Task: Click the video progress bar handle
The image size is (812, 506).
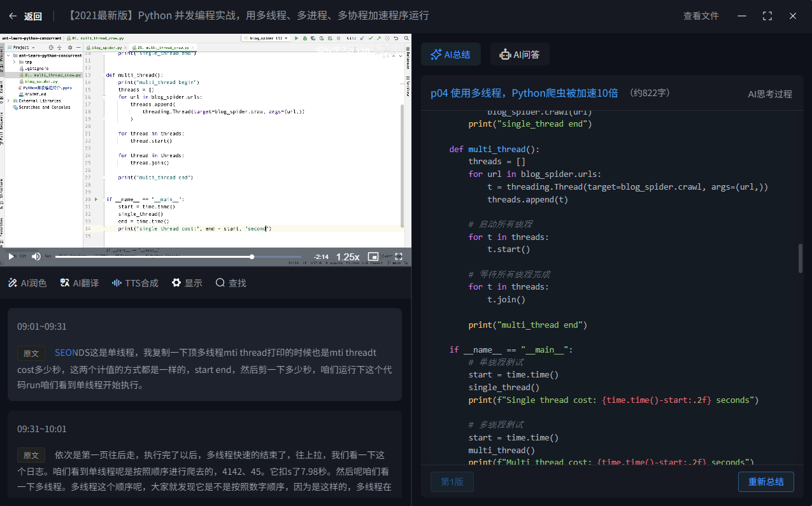Action: point(252,257)
